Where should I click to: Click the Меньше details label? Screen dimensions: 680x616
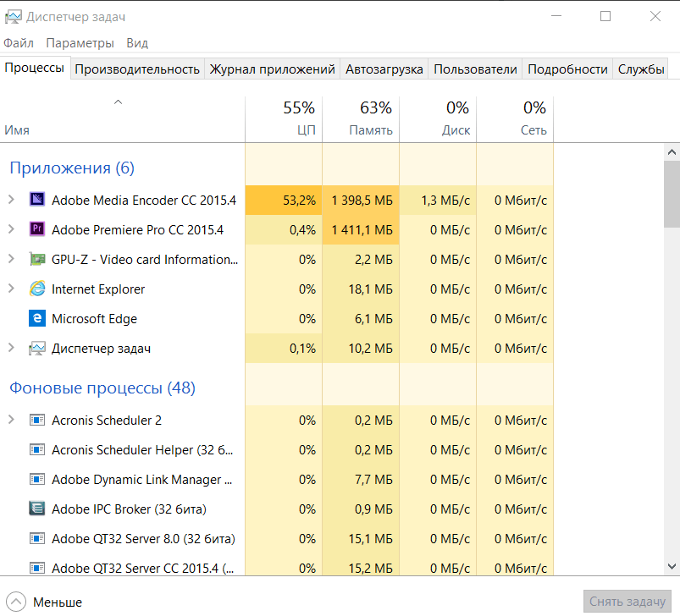(x=58, y=602)
